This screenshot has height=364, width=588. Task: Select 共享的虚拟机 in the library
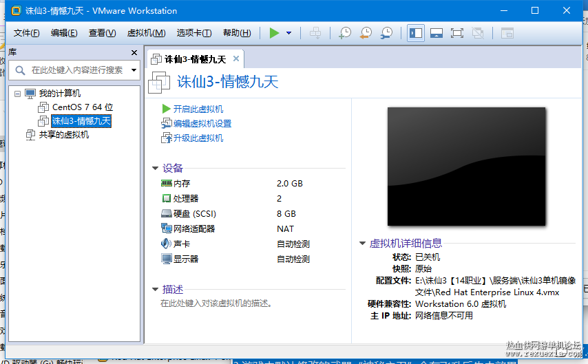pos(64,135)
